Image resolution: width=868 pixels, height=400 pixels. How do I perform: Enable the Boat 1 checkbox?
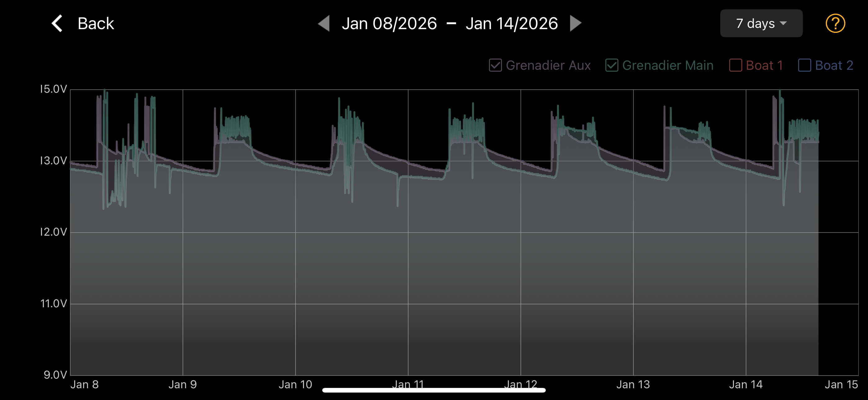coord(735,65)
